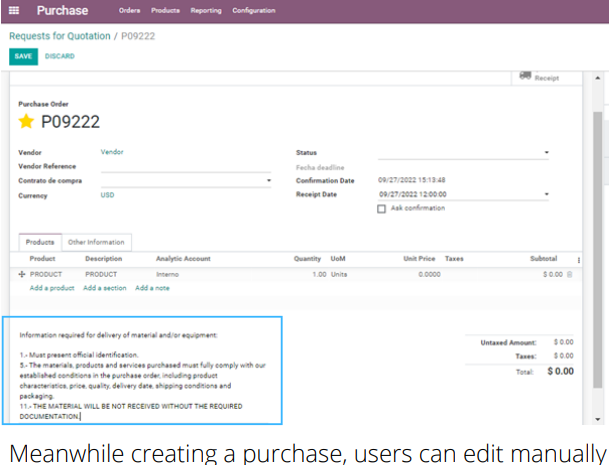Toggle the yellow priority star
Screen dimensions: 609x465
tap(26, 121)
